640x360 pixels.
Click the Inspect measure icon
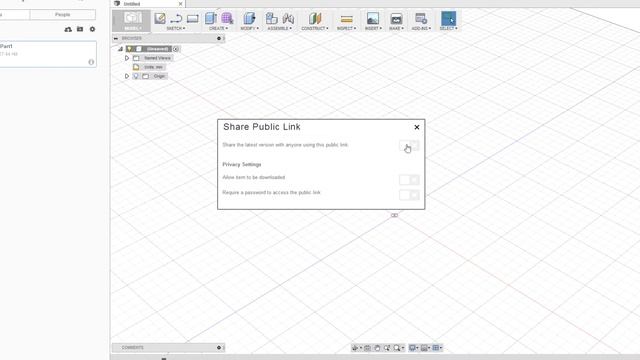click(347, 19)
